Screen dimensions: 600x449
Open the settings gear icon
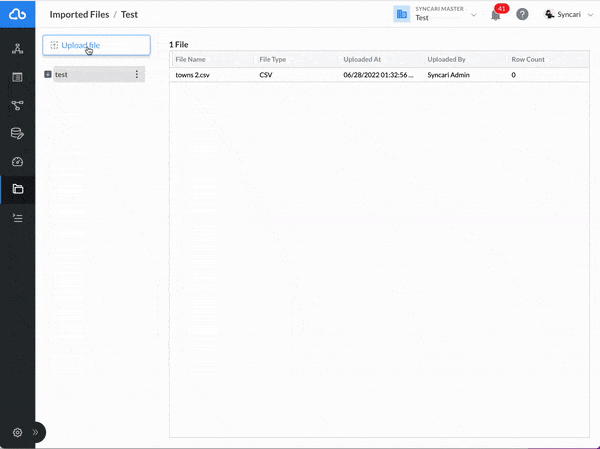click(x=17, y=432)
